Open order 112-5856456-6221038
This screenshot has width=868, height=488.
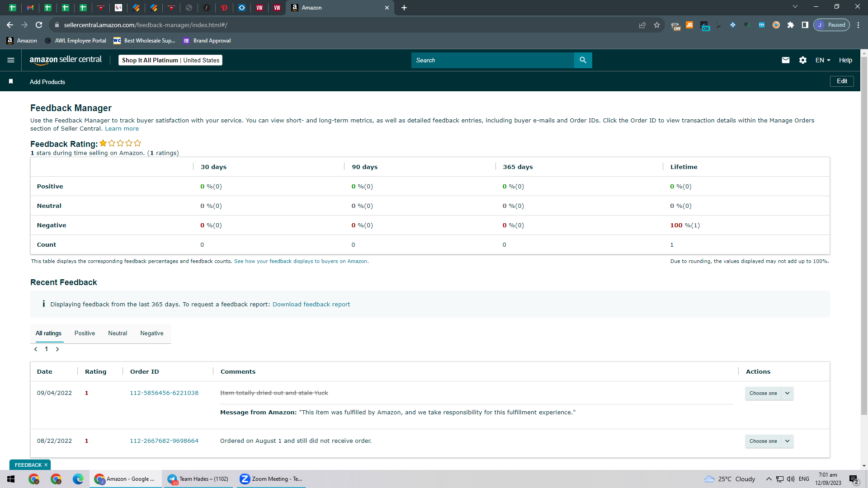(164, 393)
